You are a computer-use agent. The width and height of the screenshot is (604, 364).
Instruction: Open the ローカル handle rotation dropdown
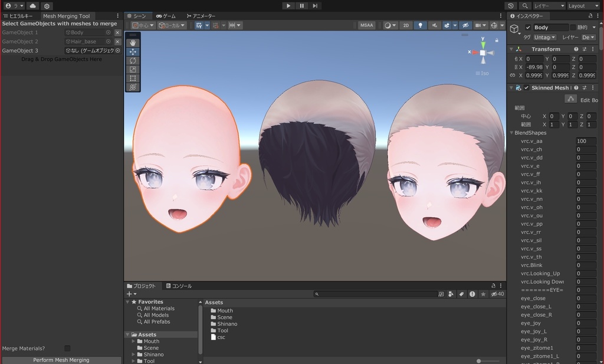[172, 25]
